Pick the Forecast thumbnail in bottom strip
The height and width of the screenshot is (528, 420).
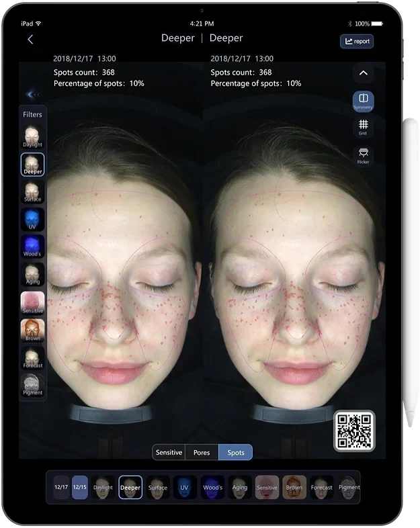click(321, 487)
